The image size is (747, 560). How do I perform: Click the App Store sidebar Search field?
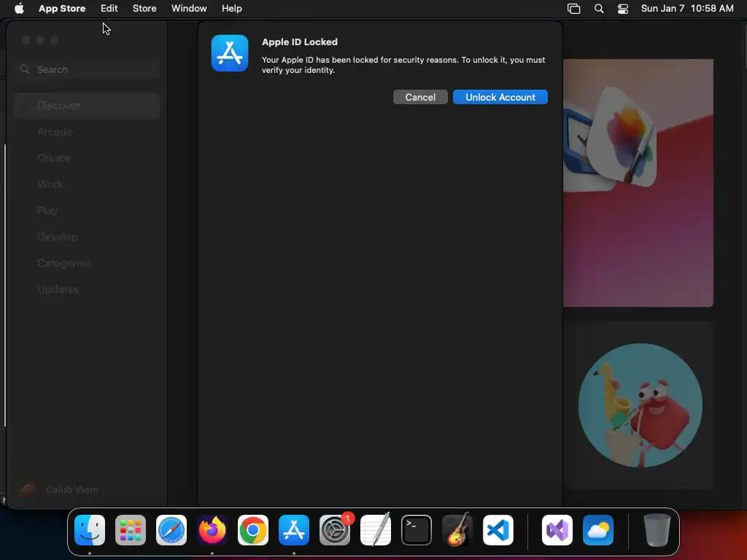point(88,69)
